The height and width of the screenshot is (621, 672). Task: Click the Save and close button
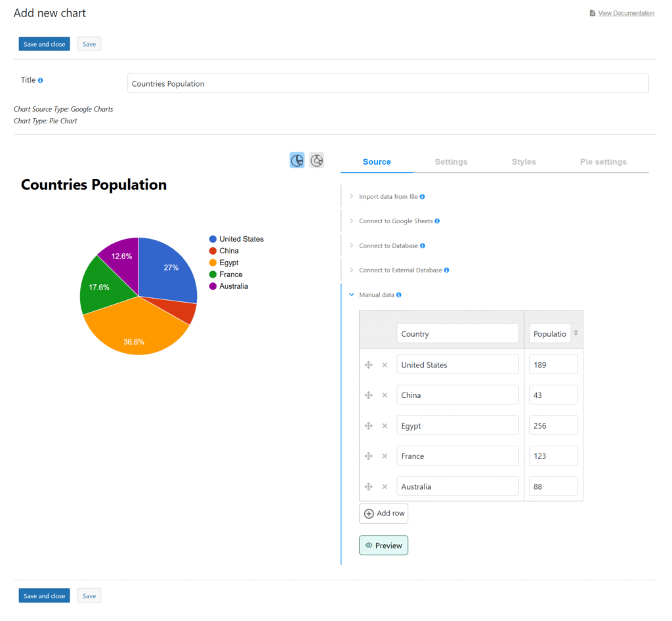pos(44,43)
